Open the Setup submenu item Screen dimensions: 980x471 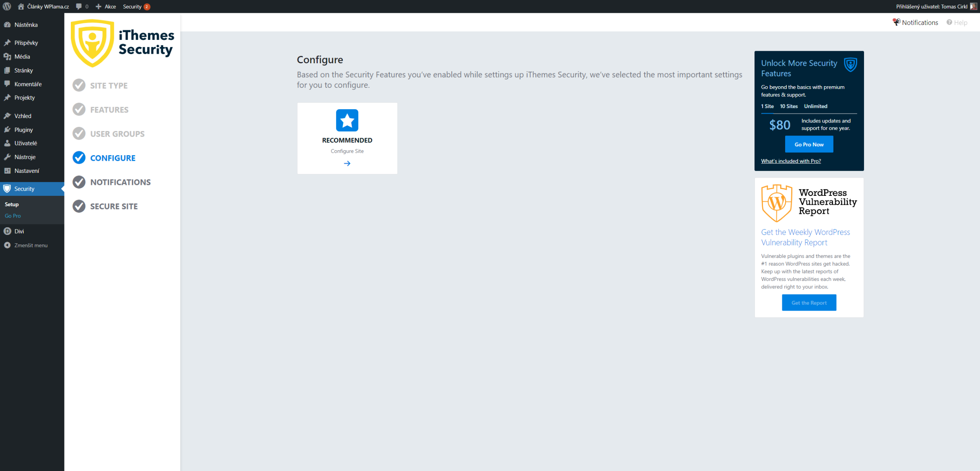click(12, 204)
